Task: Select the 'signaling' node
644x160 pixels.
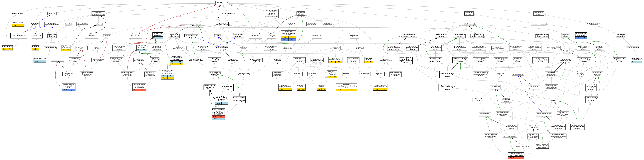Action: pyautogui.click(x=218, y=36)
